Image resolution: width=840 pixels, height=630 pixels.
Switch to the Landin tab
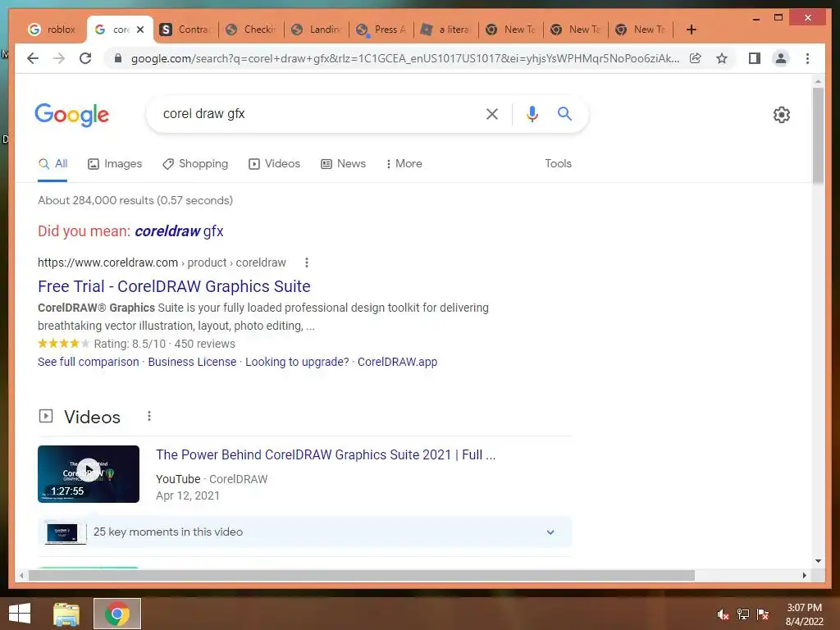click(317, 30)
